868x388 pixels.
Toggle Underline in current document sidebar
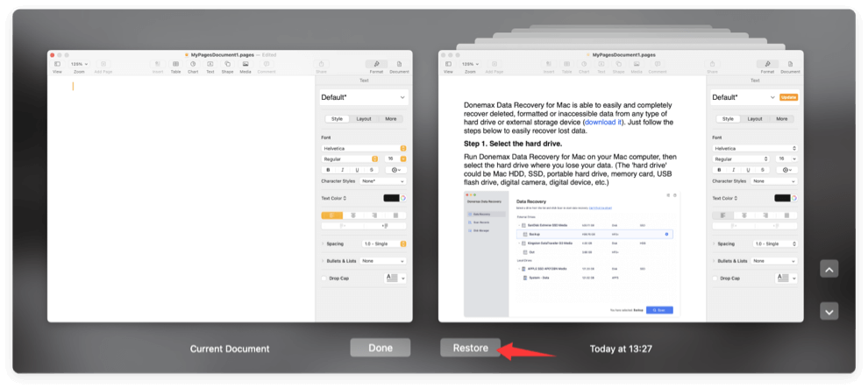[357, 170]
